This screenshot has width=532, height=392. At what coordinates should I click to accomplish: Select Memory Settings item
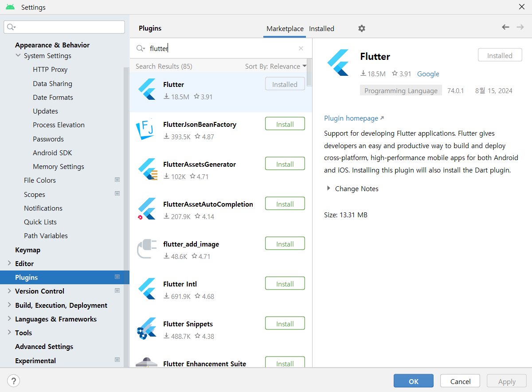click(59, 166)
